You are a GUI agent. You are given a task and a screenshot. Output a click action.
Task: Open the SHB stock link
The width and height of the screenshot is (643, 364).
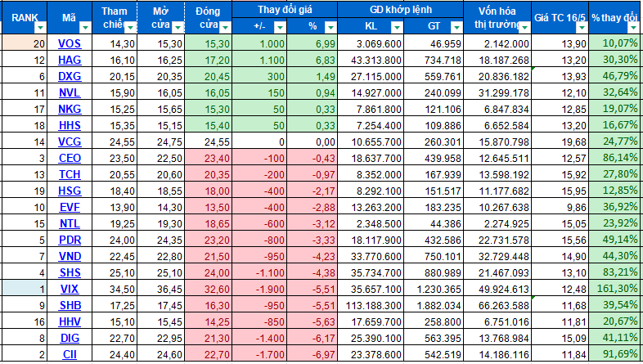click(x=70, y=305)
